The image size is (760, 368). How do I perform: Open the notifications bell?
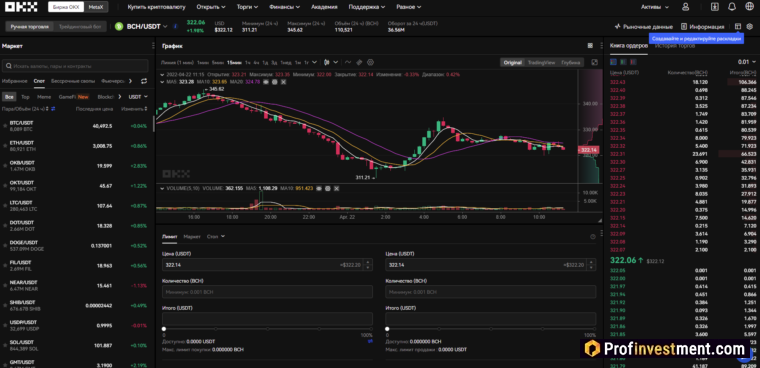point(732,7)
